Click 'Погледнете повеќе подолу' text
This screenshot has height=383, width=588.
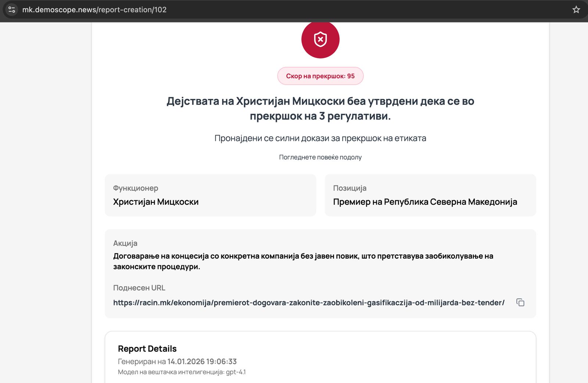(x=320, y=157)
